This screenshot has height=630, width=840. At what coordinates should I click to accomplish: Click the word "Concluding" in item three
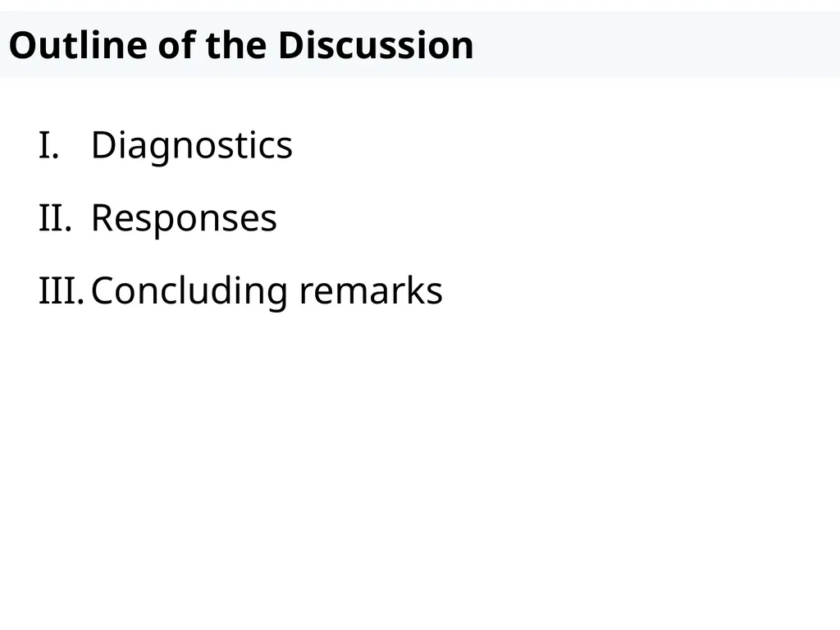(x=189, y=291)
